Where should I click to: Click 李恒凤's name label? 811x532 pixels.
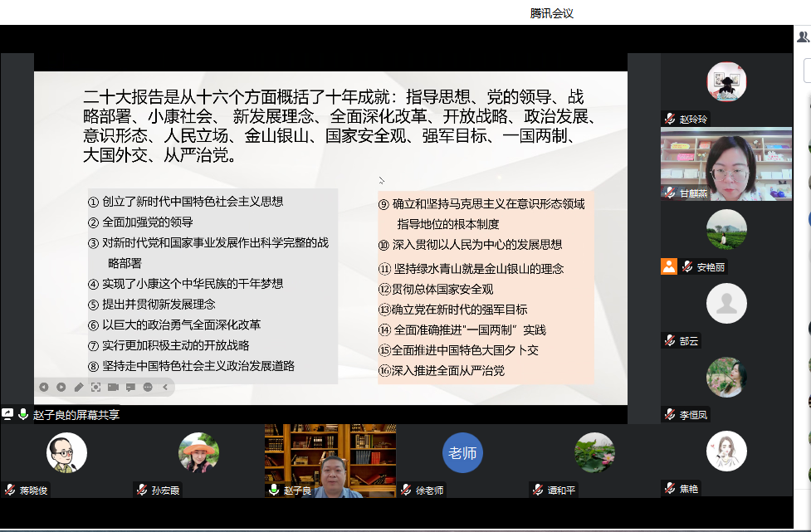click(x=695, y=414)
